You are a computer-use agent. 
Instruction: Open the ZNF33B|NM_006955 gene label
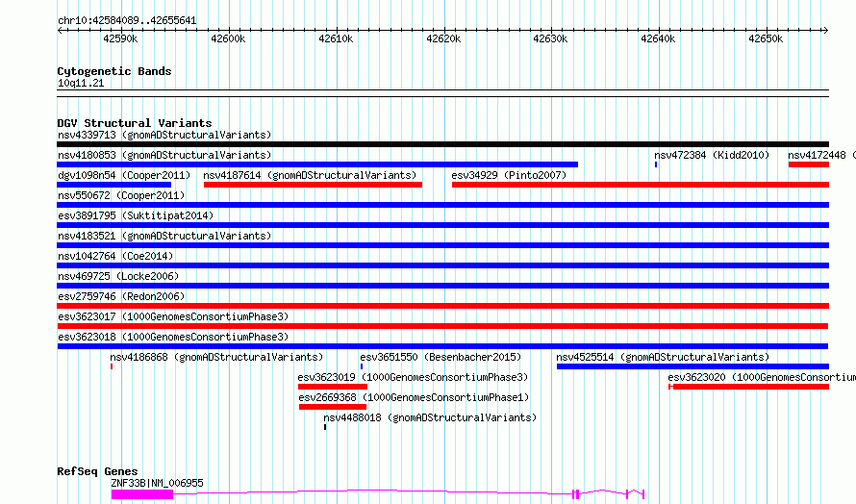tap(157, 483)
